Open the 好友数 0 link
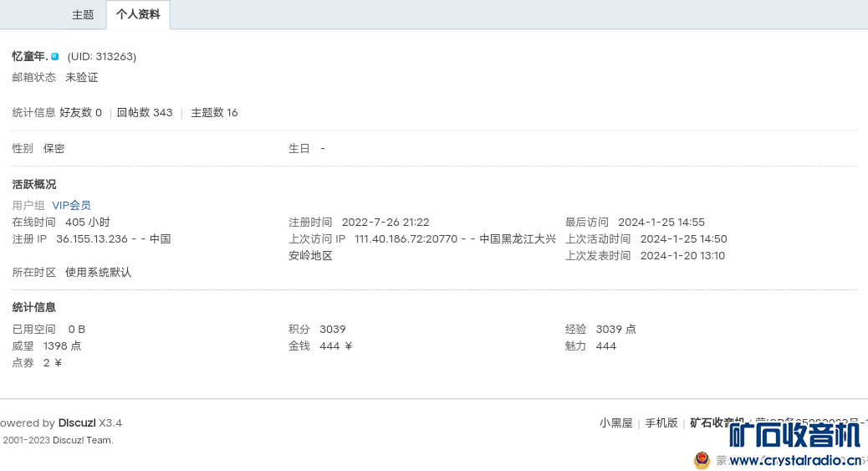Image resolution: width=868 pixels, height=471 pixels. coord(80,113)
